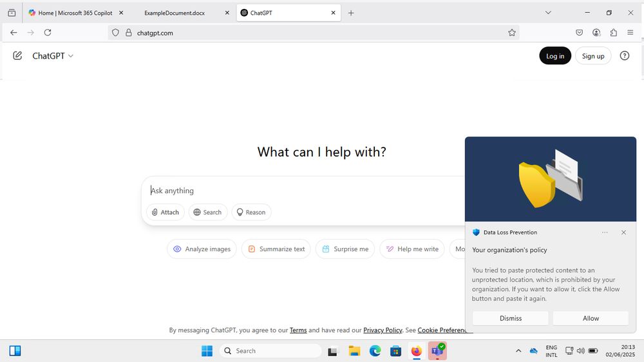Click the site security padlock icon
Viewport: 644px width, 362px height.
point(129,32)
